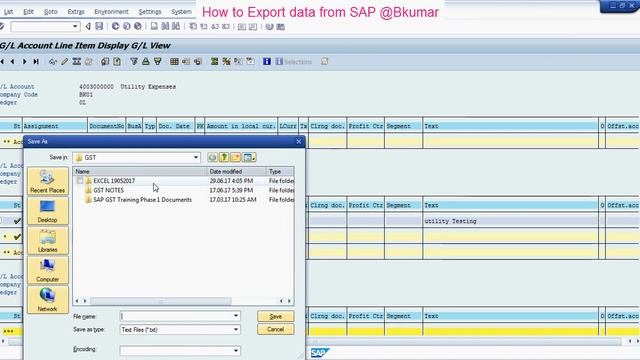The image size is (640, 360).
Task: Click the Save icon in SAP standard toolbar
Action: (99, 27)
